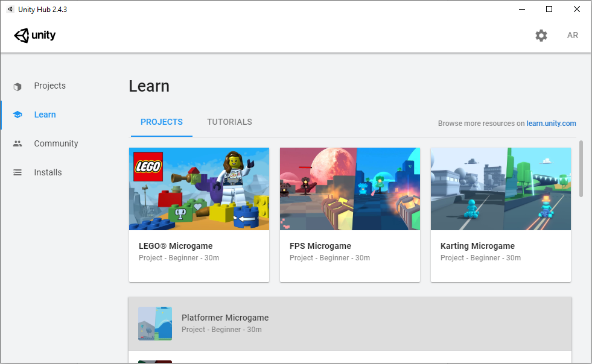Viewport: 592px width, 364px height.
Task: Go to Projects in the sidebar
Action: coord(49,86)
